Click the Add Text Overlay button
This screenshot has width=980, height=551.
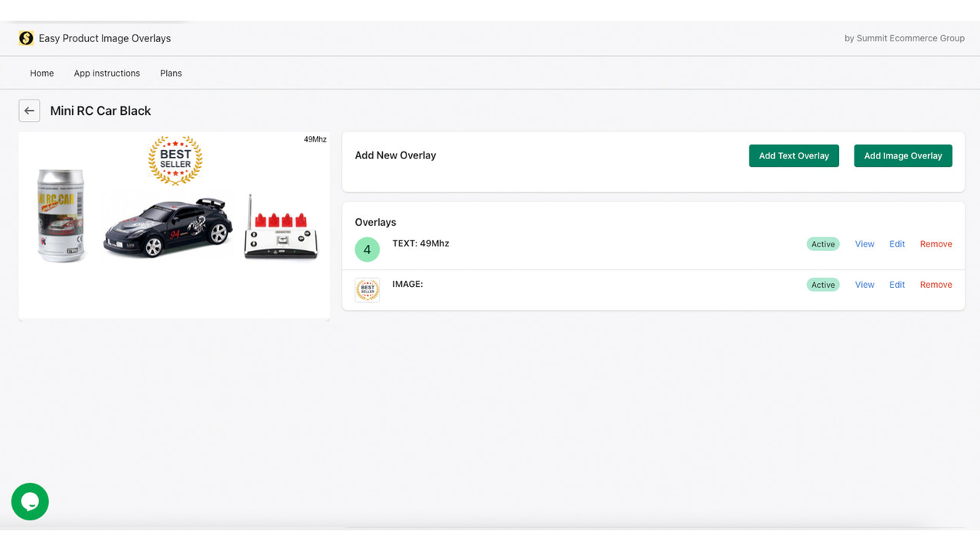point(794,155)
